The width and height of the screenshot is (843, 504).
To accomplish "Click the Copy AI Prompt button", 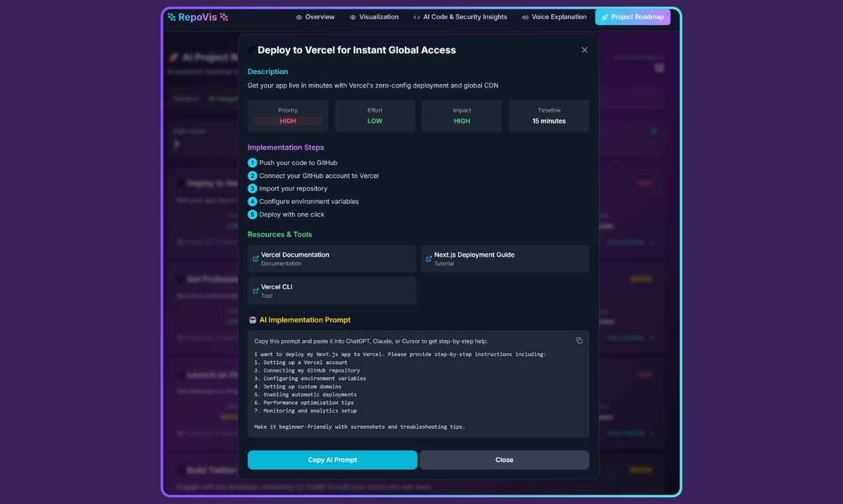I will tap(333, 460).
